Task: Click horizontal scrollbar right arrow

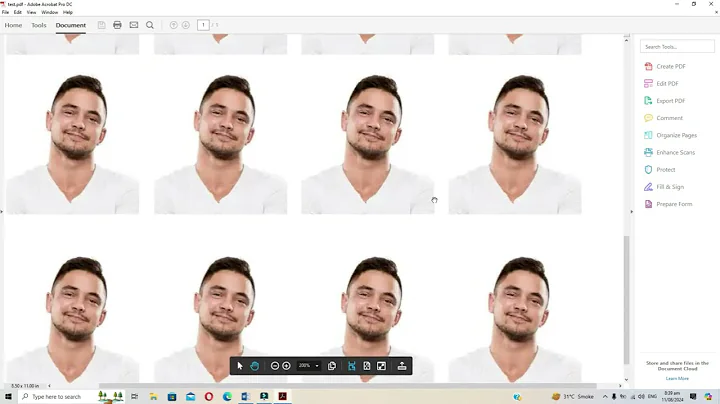Action: click(x=620, y=386)
